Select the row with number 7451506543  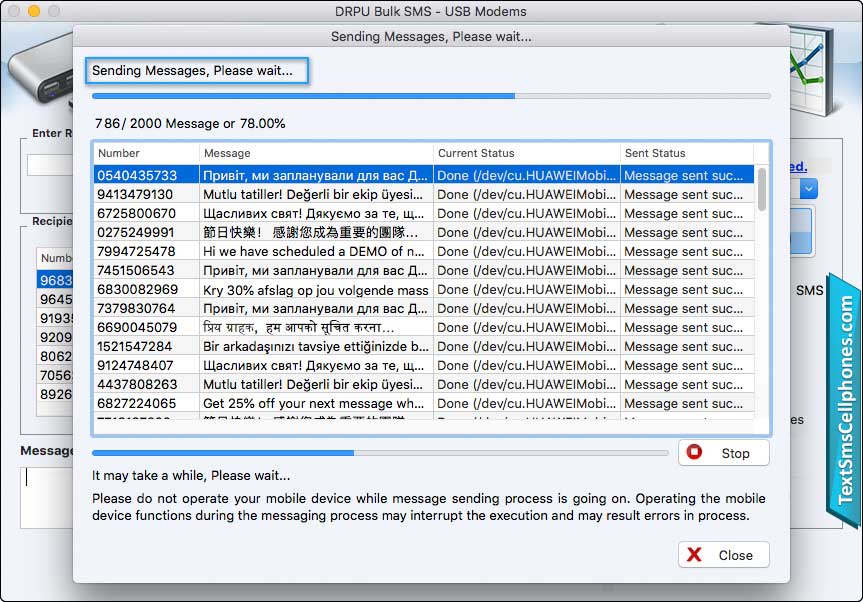[423, 270]
